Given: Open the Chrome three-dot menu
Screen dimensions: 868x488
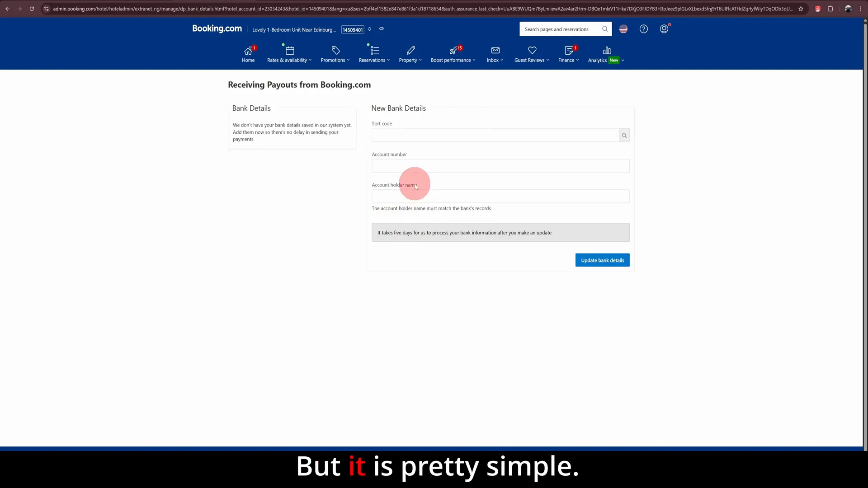Looking at the screenshot, I should [x=860, y=9].
